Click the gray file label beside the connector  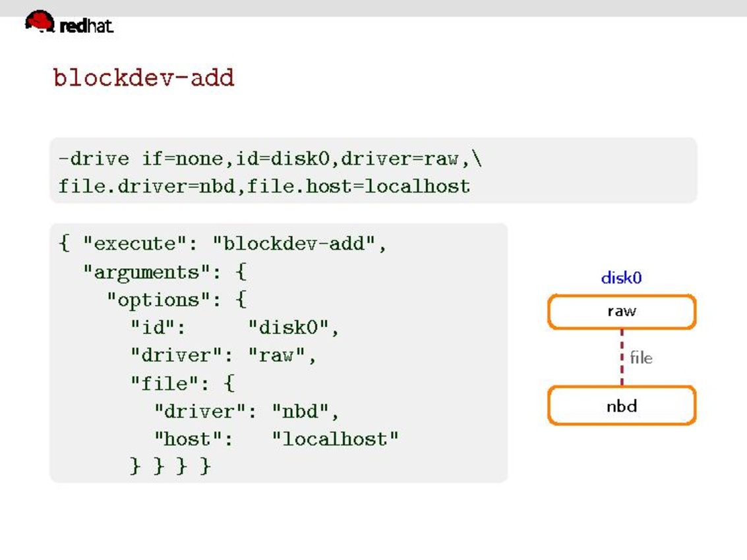641,358
